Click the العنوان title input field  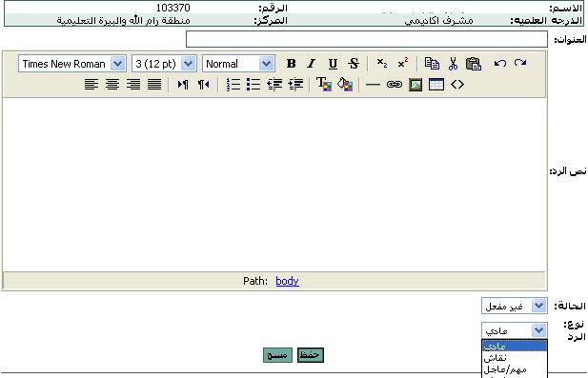tap(367, 39)
